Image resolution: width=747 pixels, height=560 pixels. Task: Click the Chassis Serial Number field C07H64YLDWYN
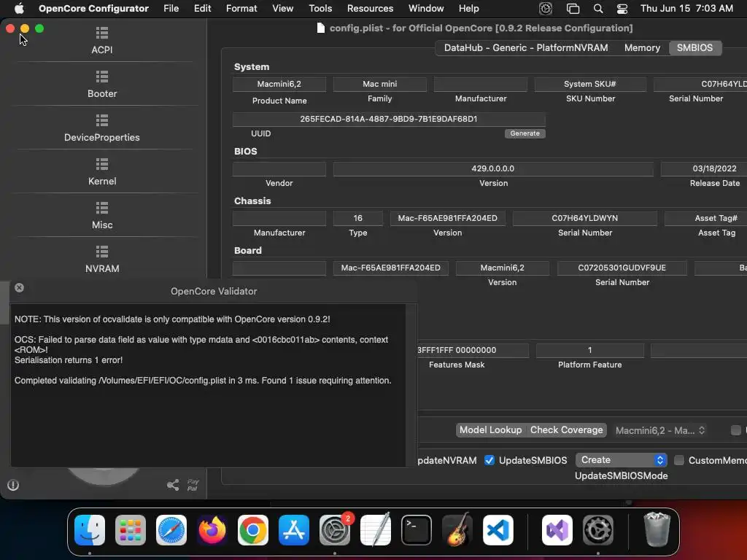pos(584,218)
